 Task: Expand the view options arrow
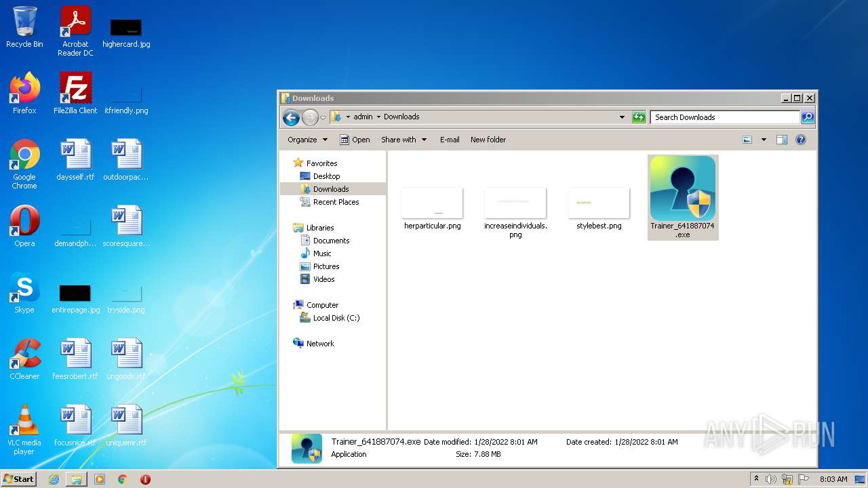pyautogui.click(x=764, y=140)
